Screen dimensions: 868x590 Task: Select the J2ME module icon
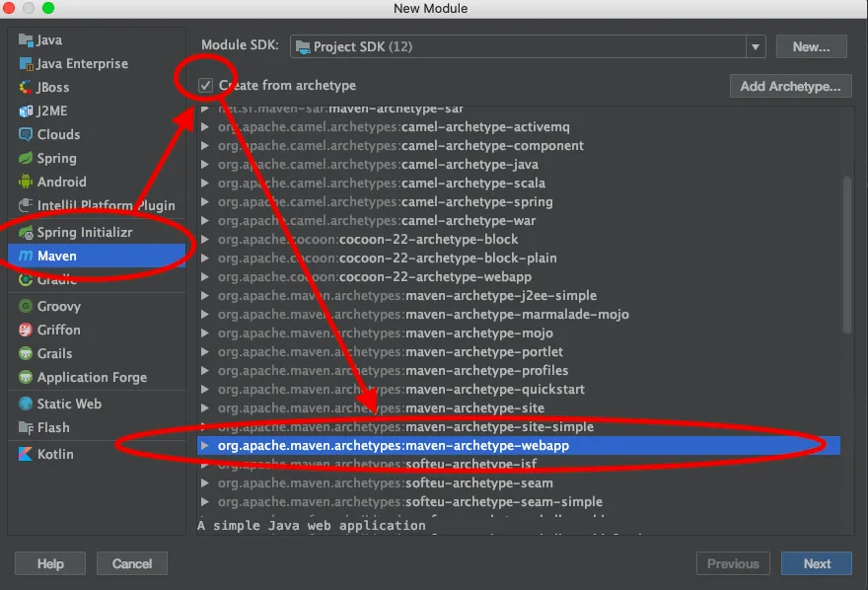26,111
